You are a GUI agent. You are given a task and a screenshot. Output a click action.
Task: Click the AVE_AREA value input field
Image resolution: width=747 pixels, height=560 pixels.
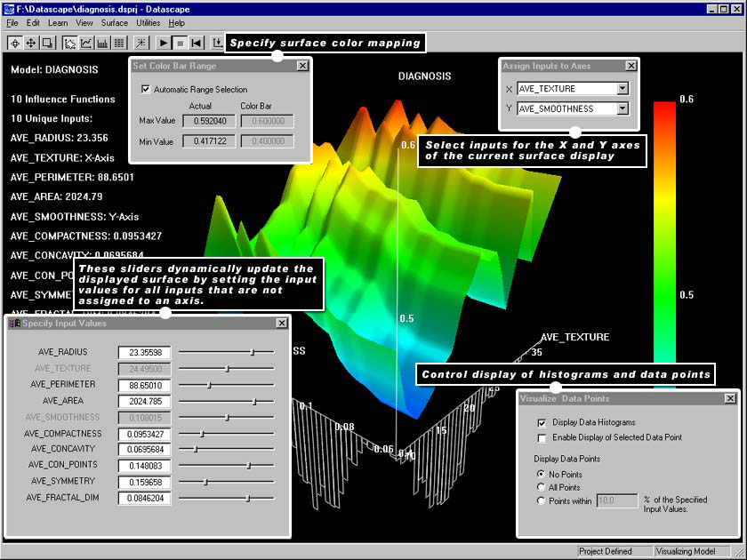(x=144, y=402)
